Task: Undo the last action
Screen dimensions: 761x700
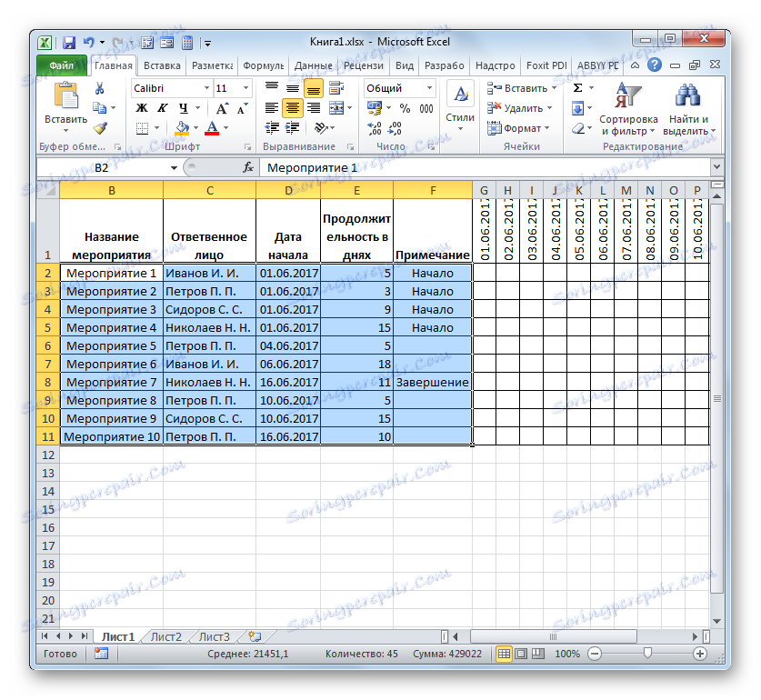Action: [88, 43]
